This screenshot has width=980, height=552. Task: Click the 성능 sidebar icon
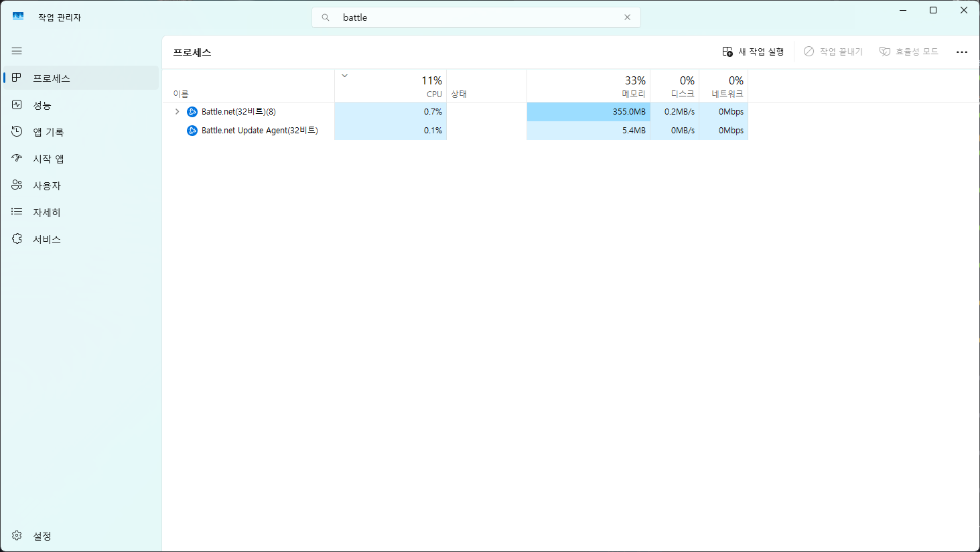click(x=17, y=105)
